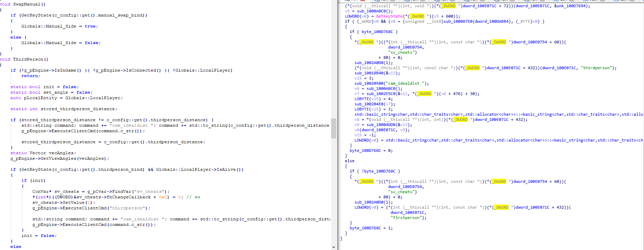Click scroll-down arrow of source pane scrollbar
The image size is (644, 250).
coord(334,247)
